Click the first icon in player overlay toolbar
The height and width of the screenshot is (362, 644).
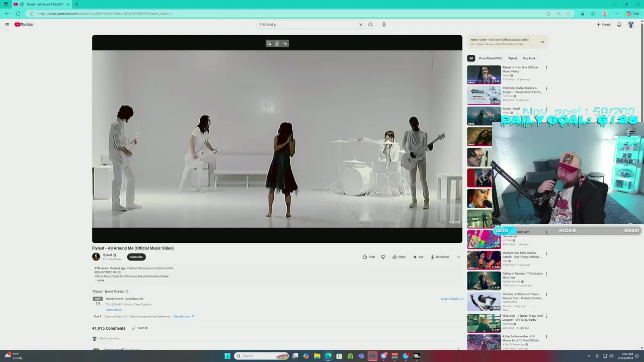tap(269, 43)
